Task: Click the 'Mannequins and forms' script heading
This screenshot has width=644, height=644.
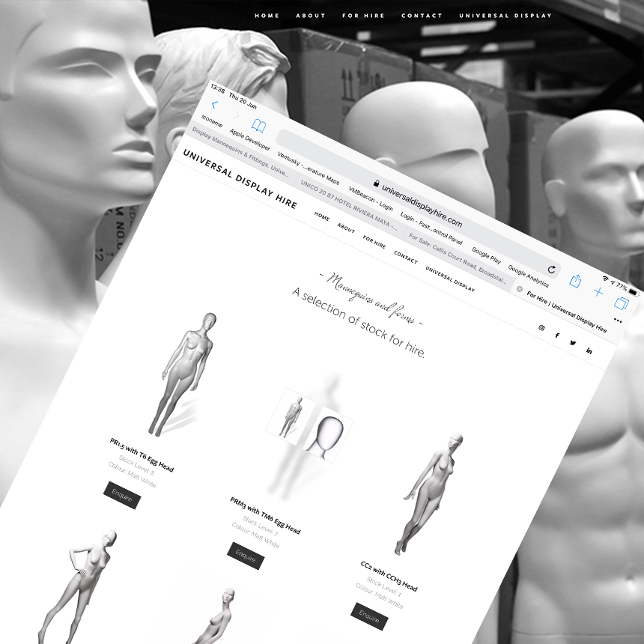Action: click(x=371, y=299)
